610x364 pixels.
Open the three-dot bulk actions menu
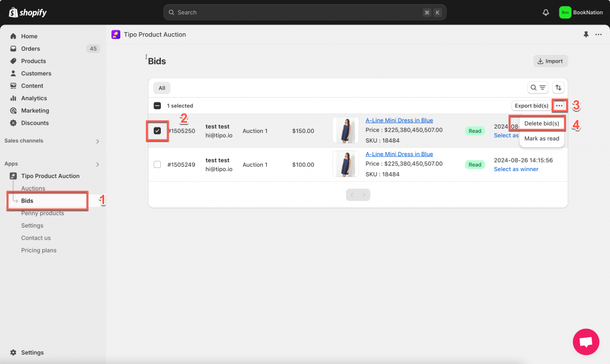(x=559, y=106)
